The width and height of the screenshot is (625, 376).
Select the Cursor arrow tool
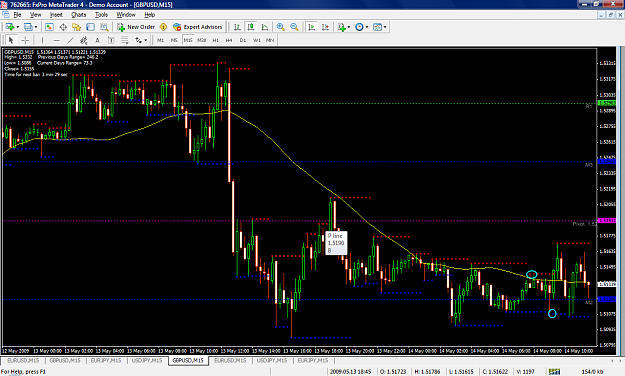click(x=11, y=40)
